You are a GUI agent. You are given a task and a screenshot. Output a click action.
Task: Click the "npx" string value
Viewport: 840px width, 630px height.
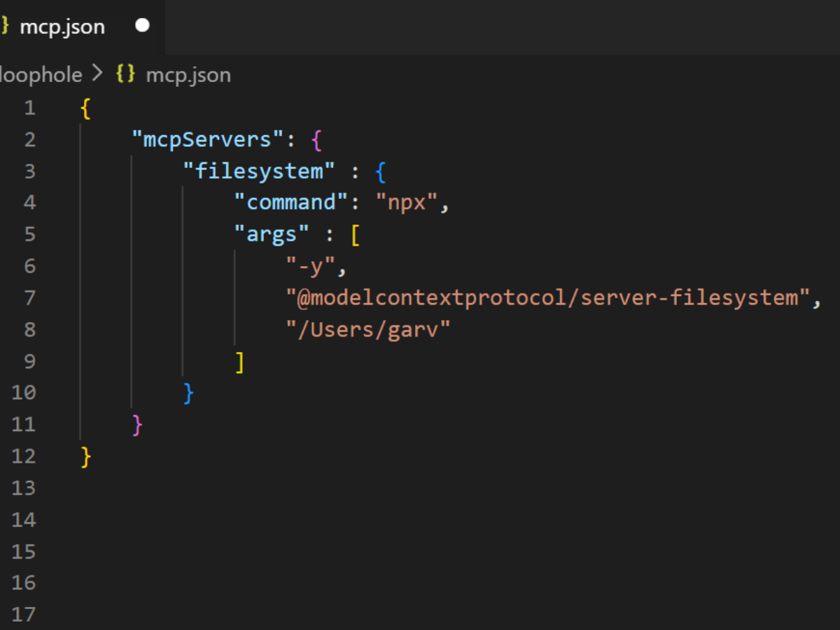point(406,202)
